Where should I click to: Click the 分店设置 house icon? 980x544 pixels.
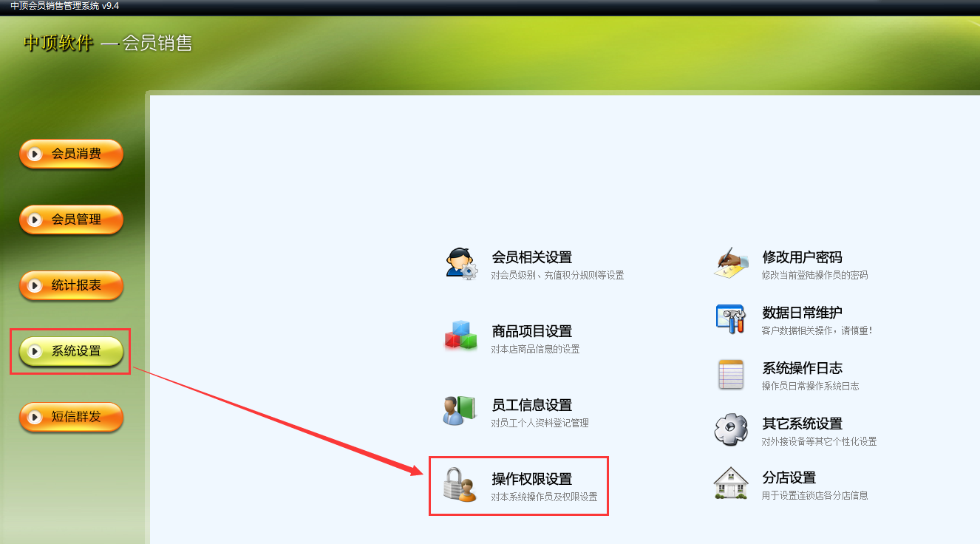731,483
